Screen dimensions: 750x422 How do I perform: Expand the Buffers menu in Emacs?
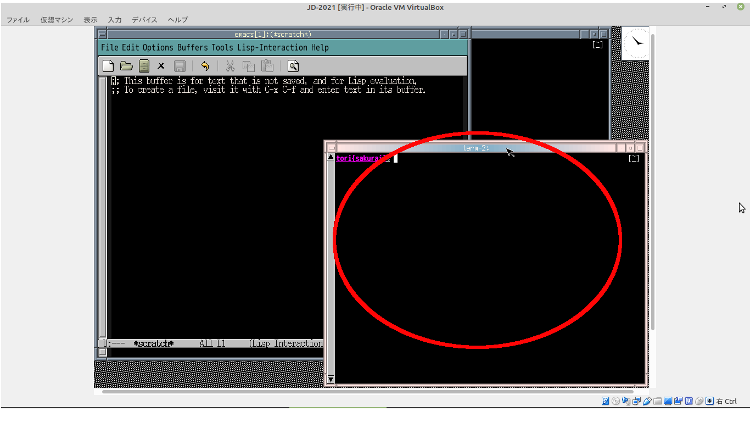193,47
